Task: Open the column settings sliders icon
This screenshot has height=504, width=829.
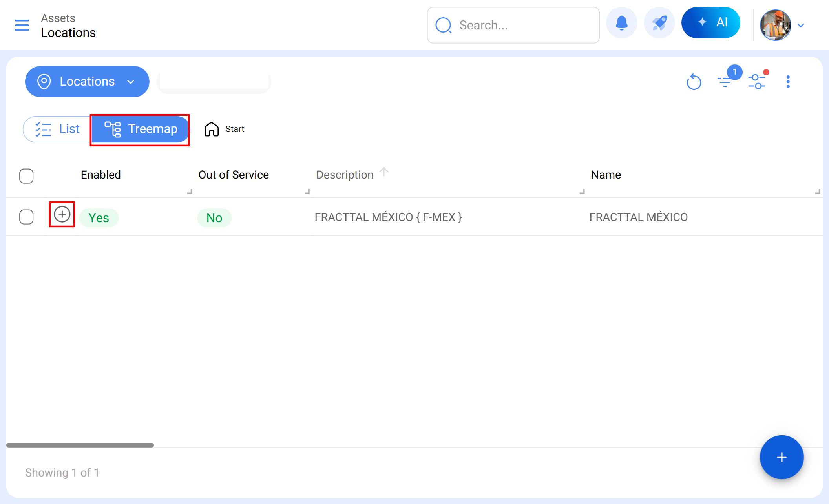Action: (757, 82)
